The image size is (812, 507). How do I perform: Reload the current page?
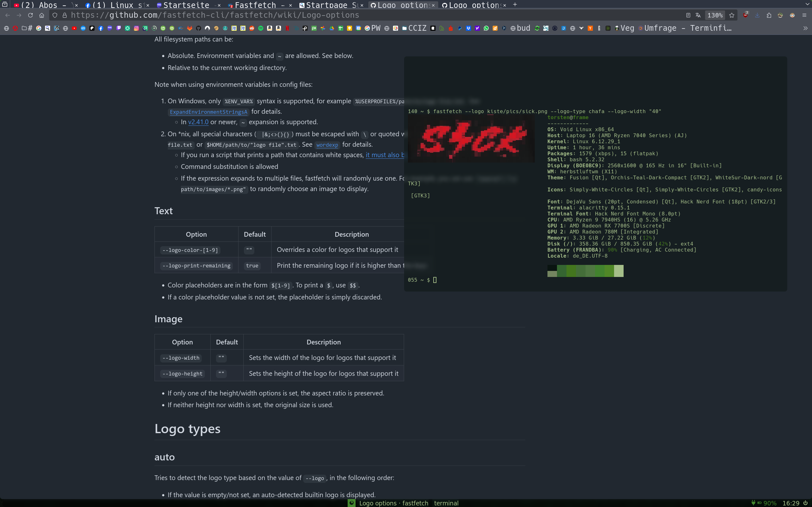(30, 15)
